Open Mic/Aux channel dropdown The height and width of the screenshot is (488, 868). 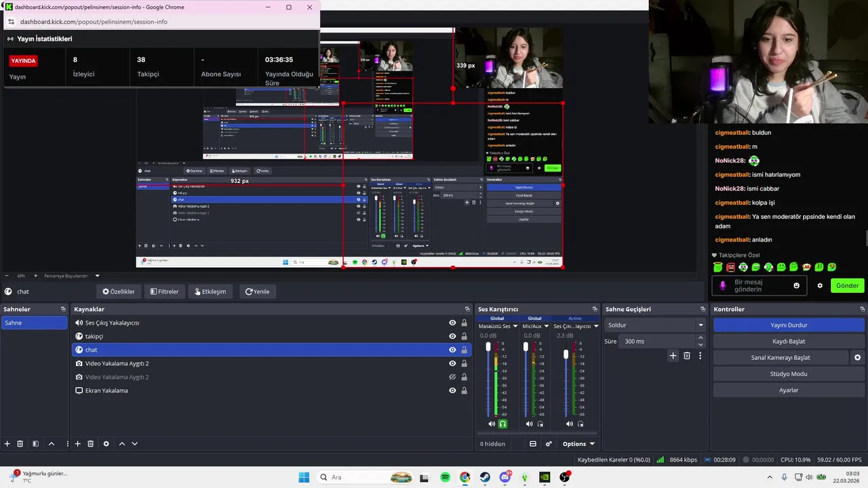coord(547,326)
